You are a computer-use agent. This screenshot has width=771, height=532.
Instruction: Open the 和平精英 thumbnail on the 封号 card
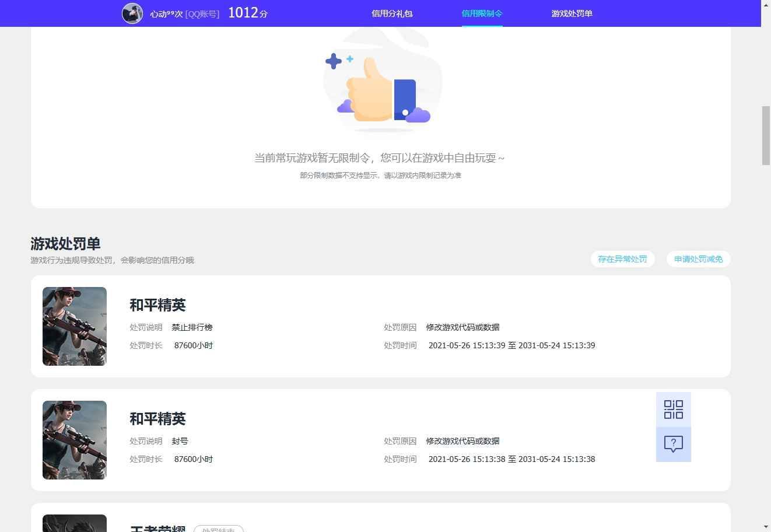[x=74, y=440]
